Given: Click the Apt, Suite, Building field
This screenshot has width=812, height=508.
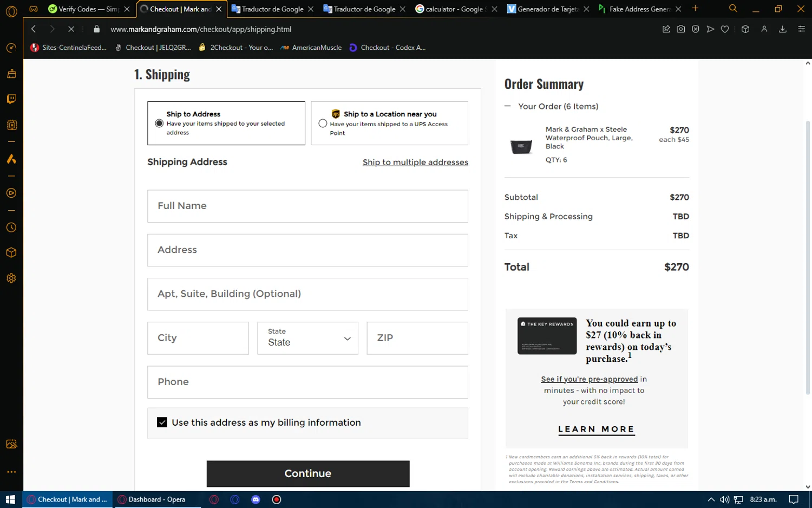Looking at the screenshot, I should [307, 294].
